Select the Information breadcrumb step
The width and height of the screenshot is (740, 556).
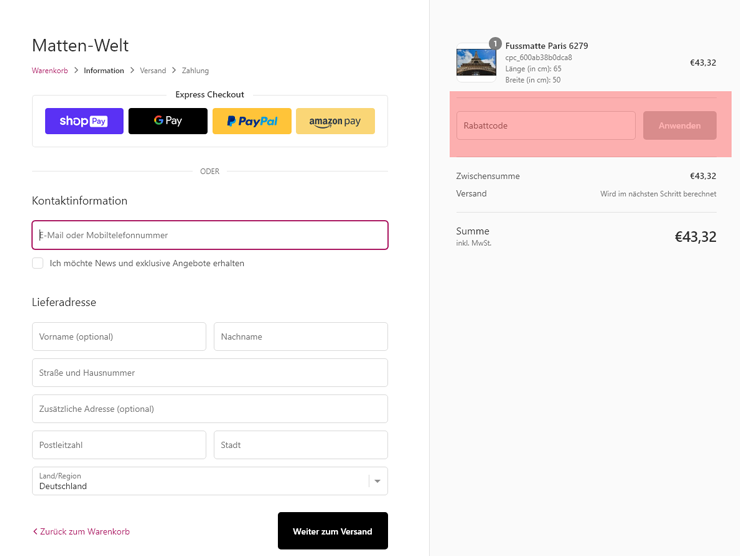click(x=104, y=70)
